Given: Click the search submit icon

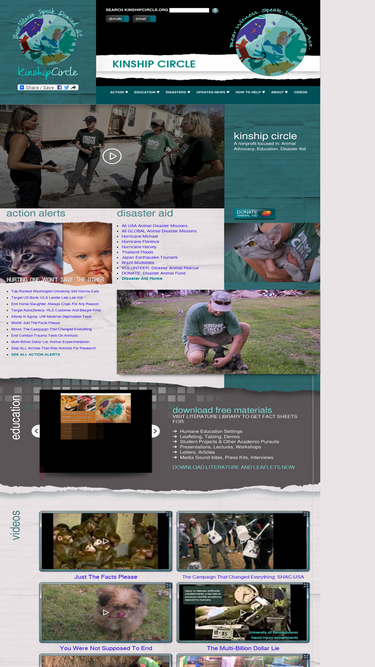Looking at the screenshot, I should (x=215, y=10).
